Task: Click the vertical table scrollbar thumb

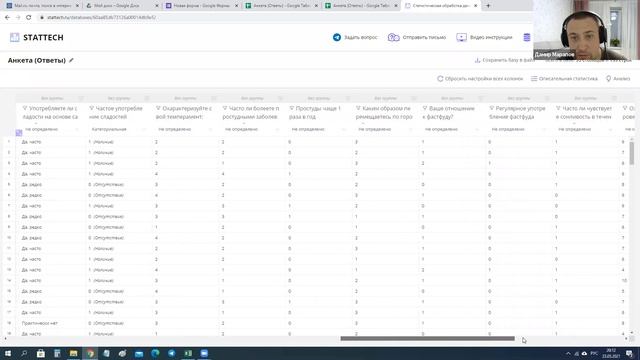Action: (x=632, y=153)
